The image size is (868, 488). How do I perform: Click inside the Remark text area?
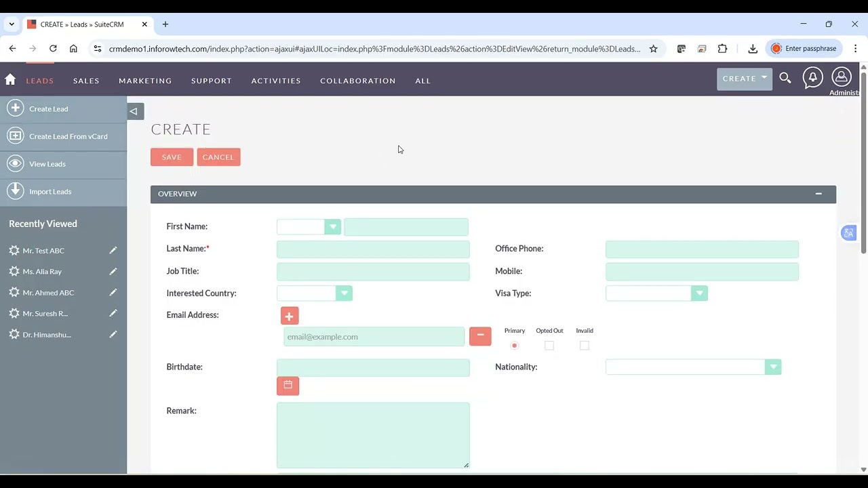tap(373, 435)
